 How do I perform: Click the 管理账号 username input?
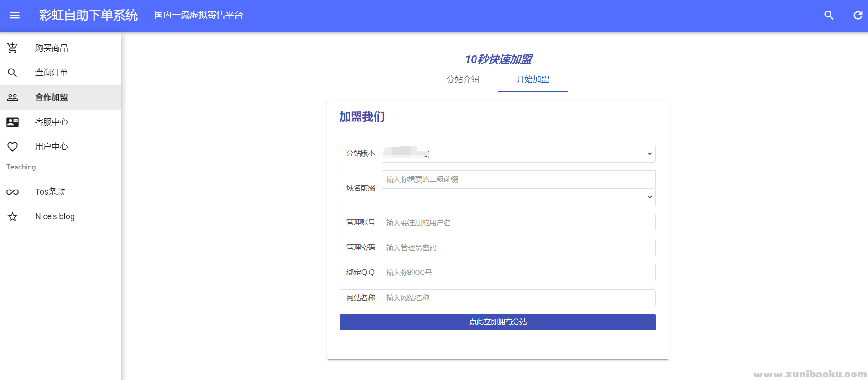tap(518, 222)
